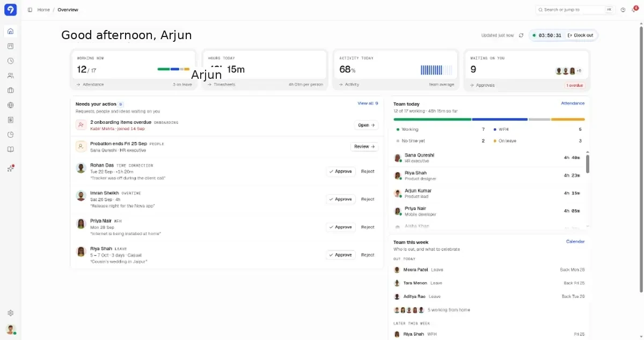This screenshot has width=644, height=340.
Task: Toggle the sidebar panel icon beside Home breadcrumb
Action: (x=30, y=10)
